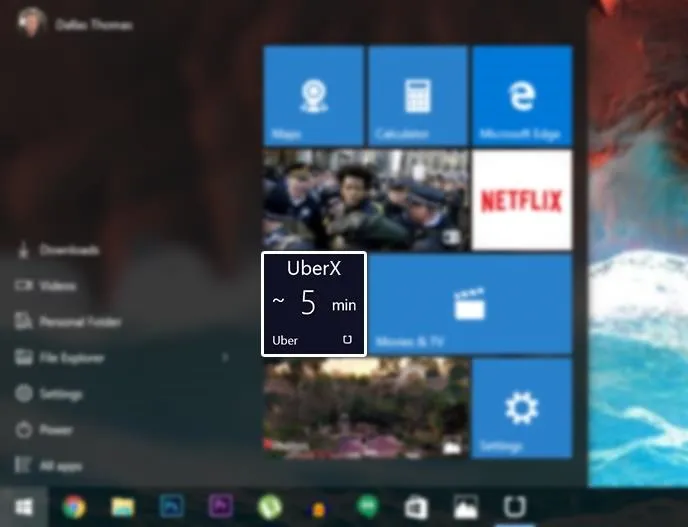
Task: Open the Uber live tile
Action: [x=314, y=304]
